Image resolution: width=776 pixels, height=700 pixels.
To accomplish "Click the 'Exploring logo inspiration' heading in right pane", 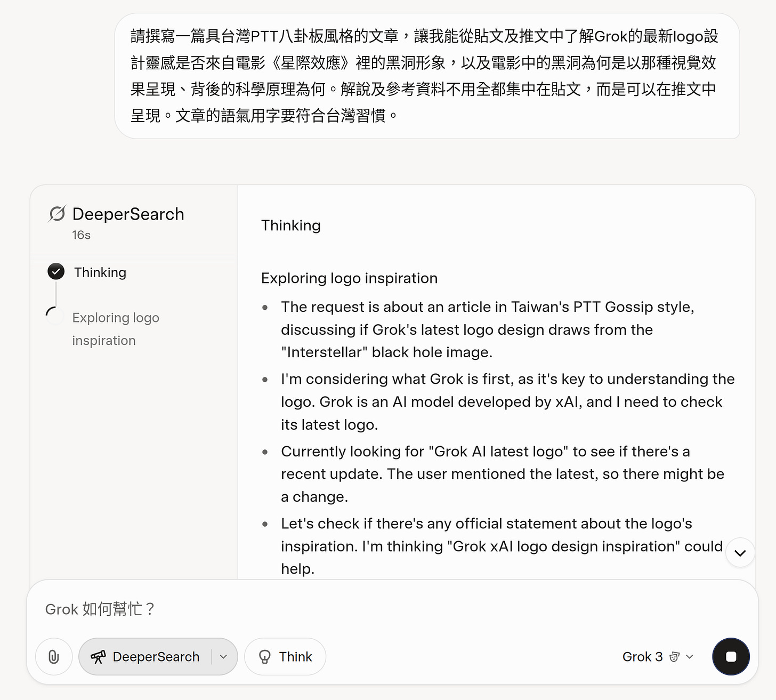I will coord(349,278).
